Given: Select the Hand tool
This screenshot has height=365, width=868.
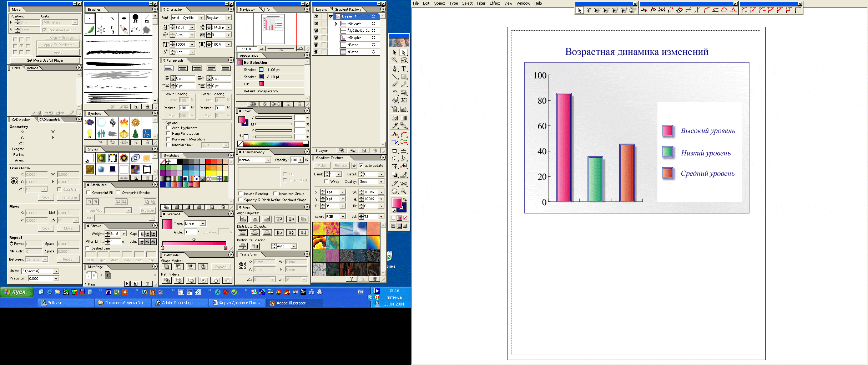Looking at the screenshot, I should coord(394,191).
